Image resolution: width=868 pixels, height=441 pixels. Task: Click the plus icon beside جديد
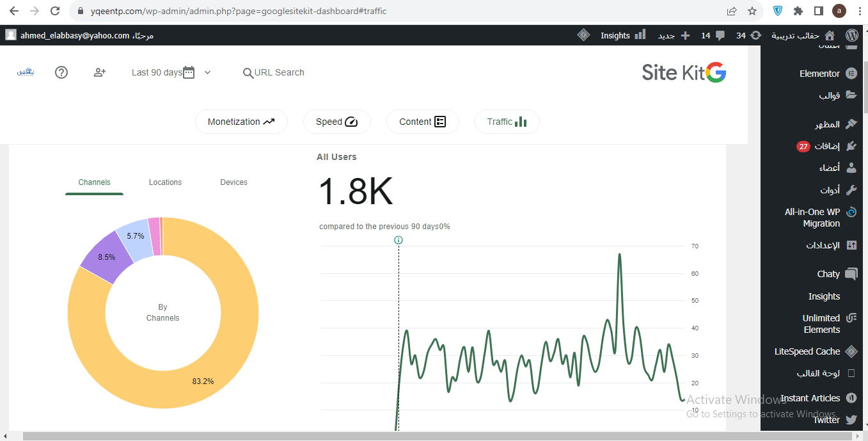(685, 35)
